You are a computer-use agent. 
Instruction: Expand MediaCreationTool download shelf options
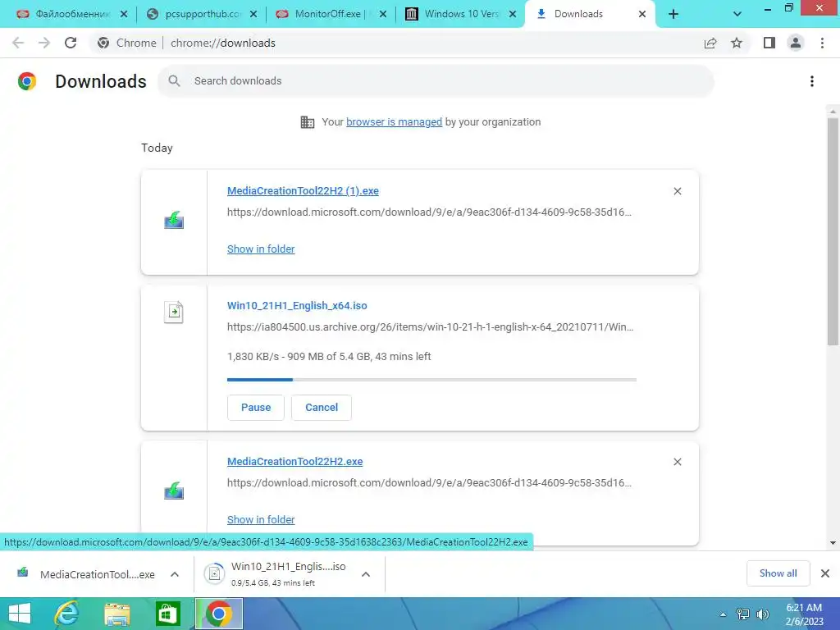pos(175,574)
